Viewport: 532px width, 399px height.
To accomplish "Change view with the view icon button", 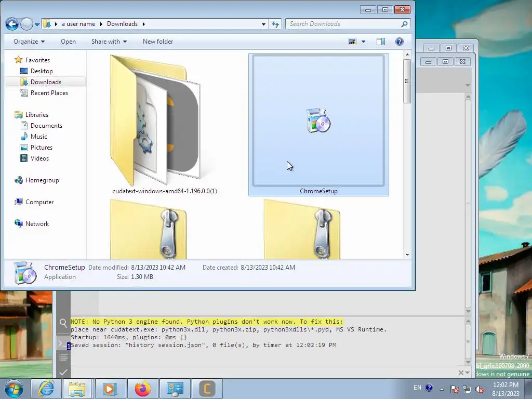I will (x=353, y=42).
